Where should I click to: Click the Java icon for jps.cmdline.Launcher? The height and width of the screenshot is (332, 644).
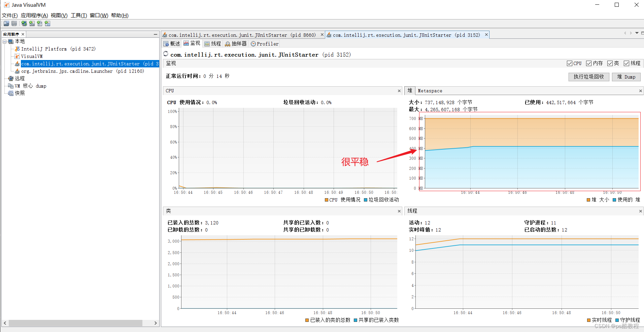click(17, 71)
